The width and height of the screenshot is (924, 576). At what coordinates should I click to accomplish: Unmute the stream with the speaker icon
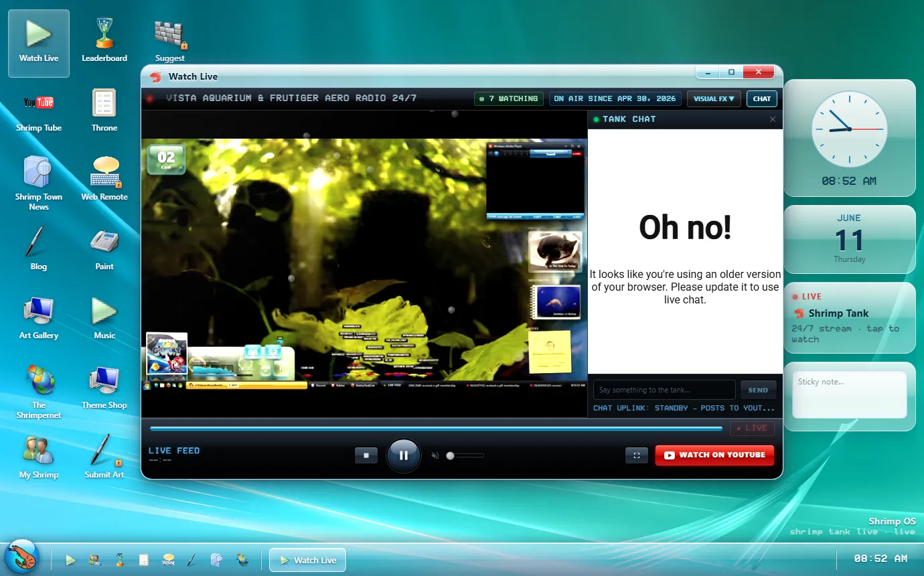click(435, 455)
